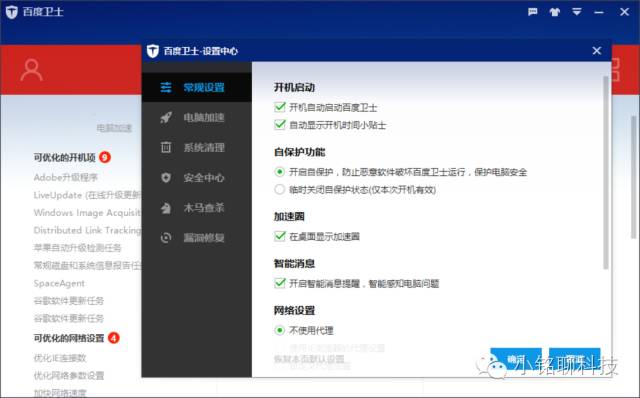Click 可优化的网络设置 heading in main window

pyautogui.click(x=69, y=338)
